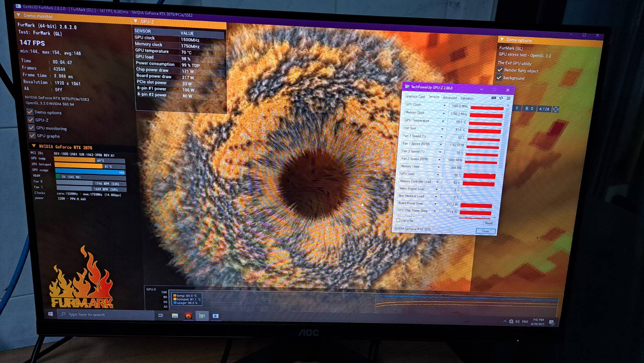Click the 1500MHz GPU clock value
This screenshot has width=644, height=363.
(190, 40)
